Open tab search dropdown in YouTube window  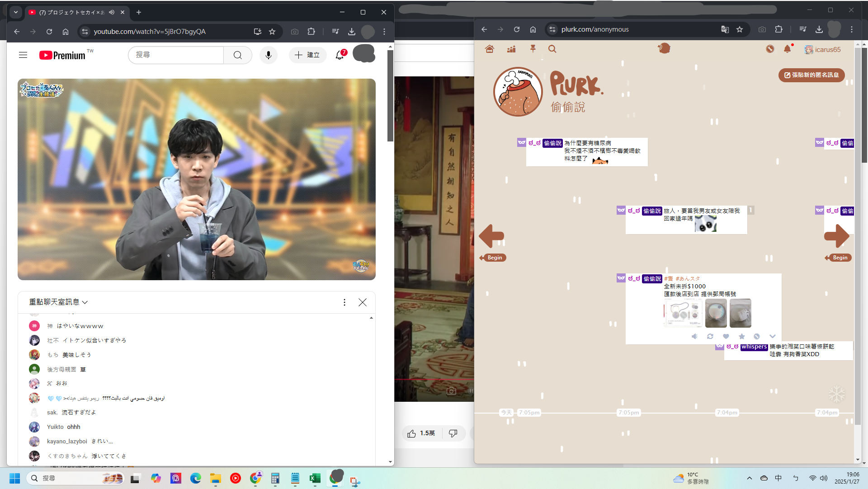coord(16,12)
